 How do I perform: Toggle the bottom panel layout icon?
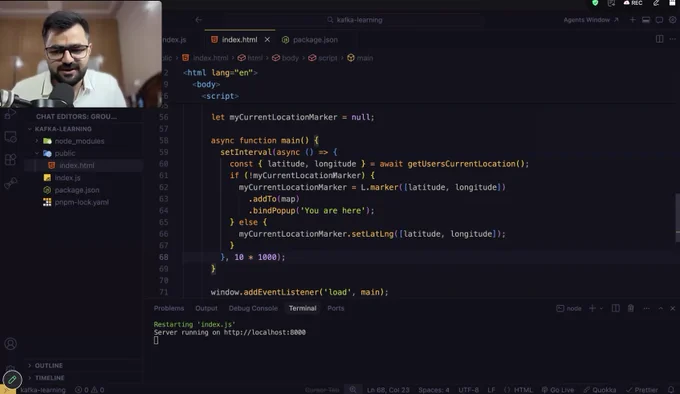[x=646, y=20]
